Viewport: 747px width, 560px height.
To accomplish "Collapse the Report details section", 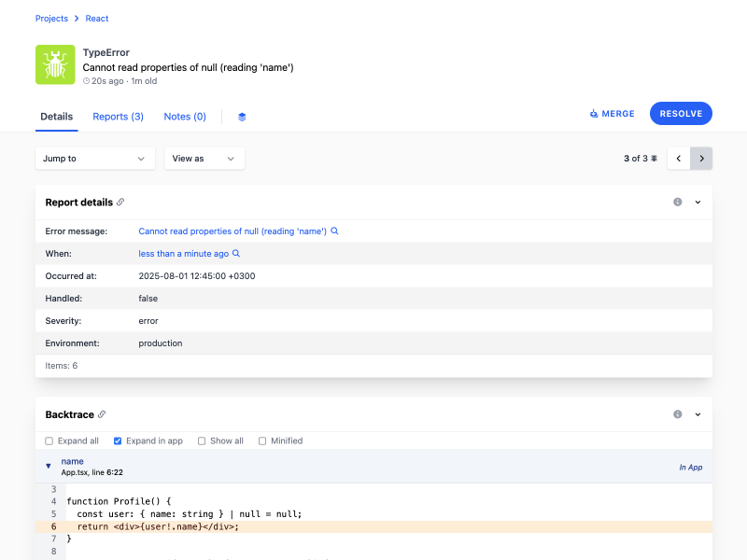I will tap(698, 202).
